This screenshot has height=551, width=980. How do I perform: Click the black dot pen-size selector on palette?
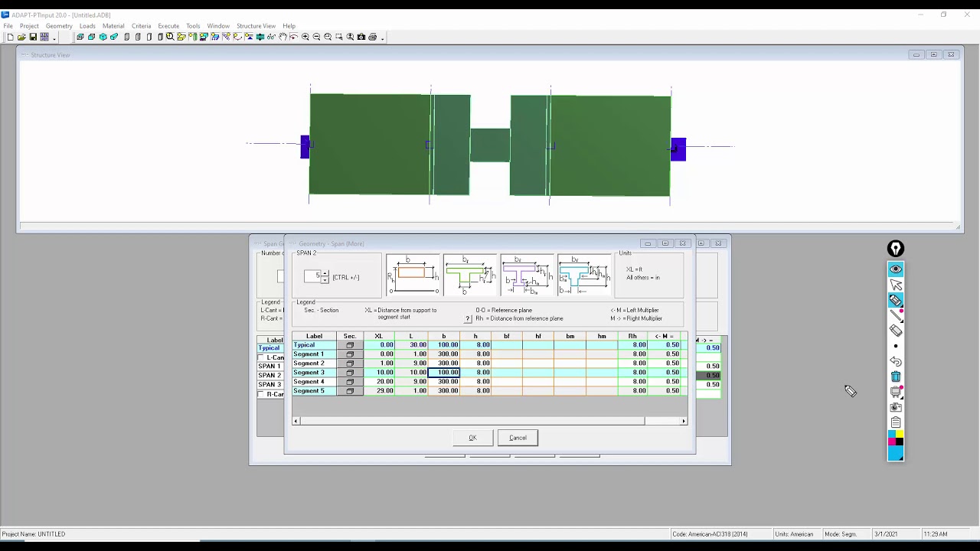[x=895, y=346]
